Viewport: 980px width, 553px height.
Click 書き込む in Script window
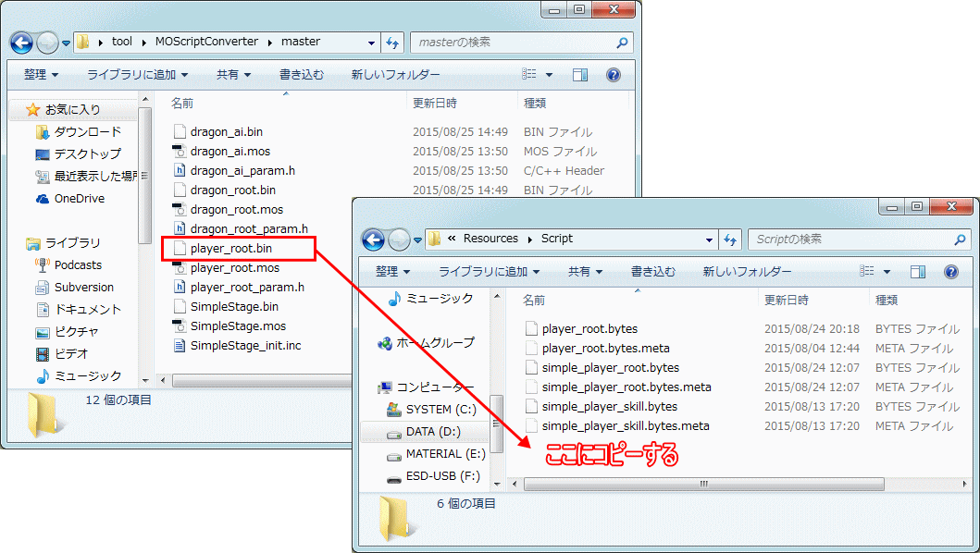tap(653, 272)
